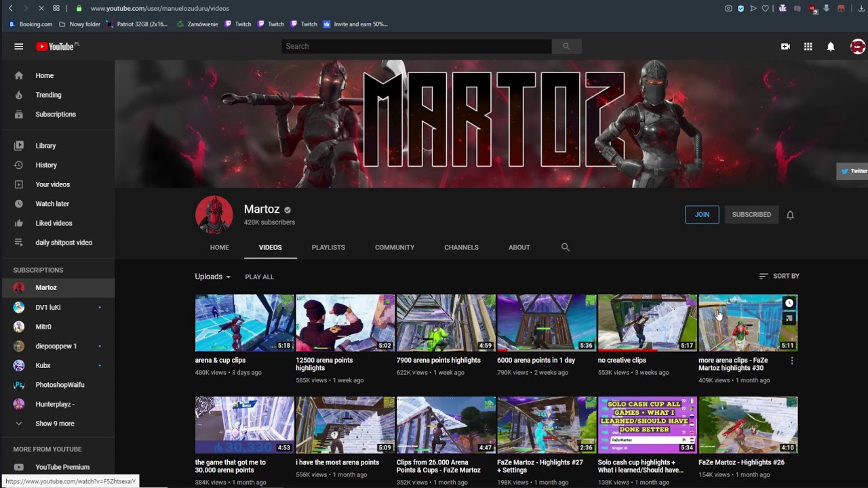This screenshot has height=488, width=868.
Task: Open Hunterplayz subscription
Action: click(58, 404)
